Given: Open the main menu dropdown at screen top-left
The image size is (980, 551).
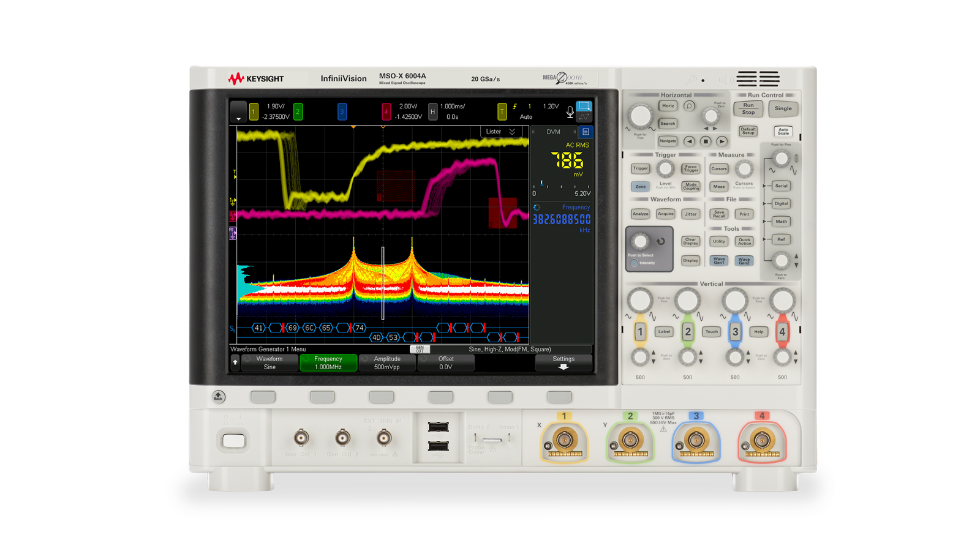Looking at the screenshot, I should pyautogui.click(x=238, y=111).
